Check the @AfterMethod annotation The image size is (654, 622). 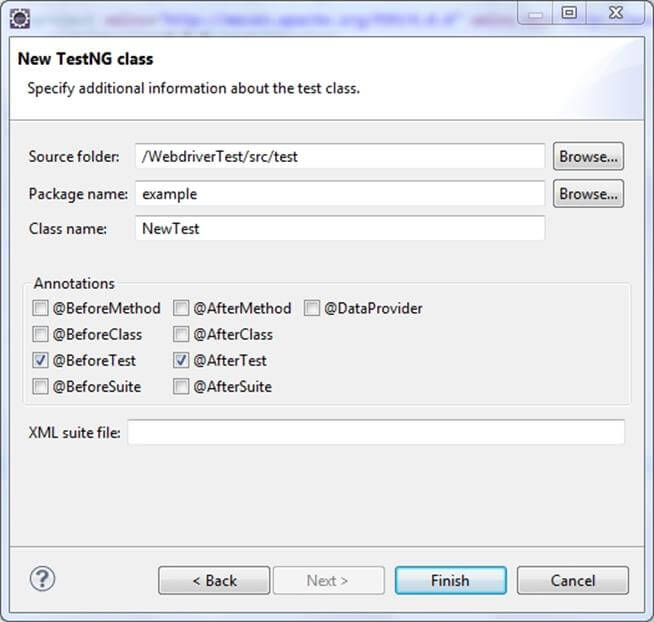(x=181, y=308)
